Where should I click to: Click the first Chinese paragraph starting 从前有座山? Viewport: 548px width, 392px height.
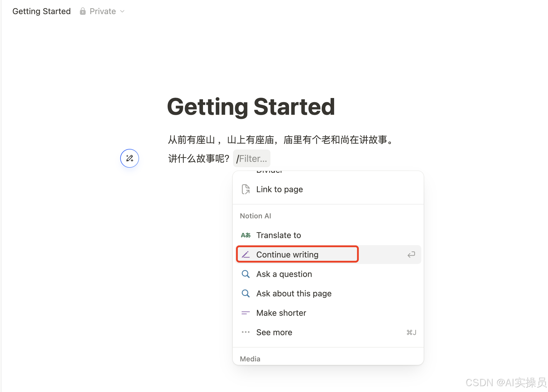point(281,140)
